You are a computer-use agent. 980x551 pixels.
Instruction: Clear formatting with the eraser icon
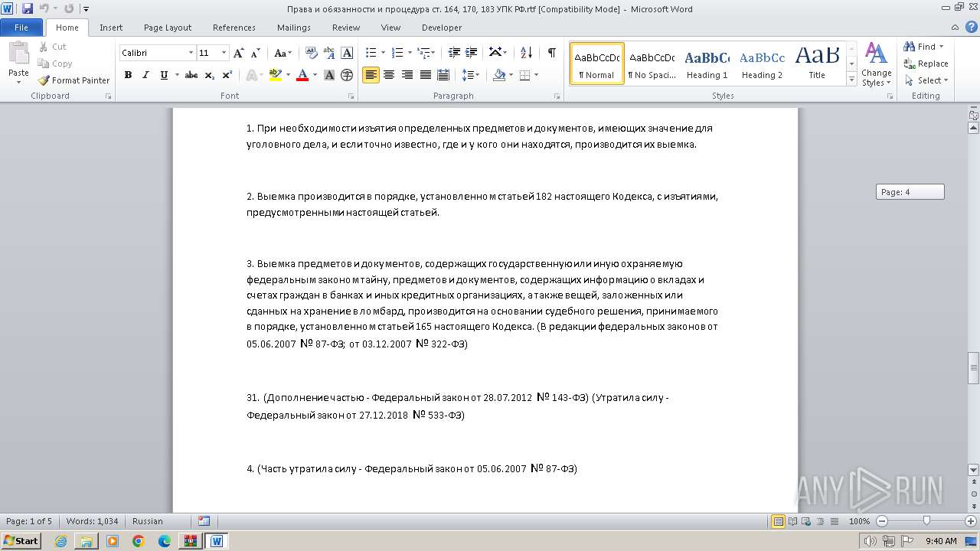[x=312, y=53]
